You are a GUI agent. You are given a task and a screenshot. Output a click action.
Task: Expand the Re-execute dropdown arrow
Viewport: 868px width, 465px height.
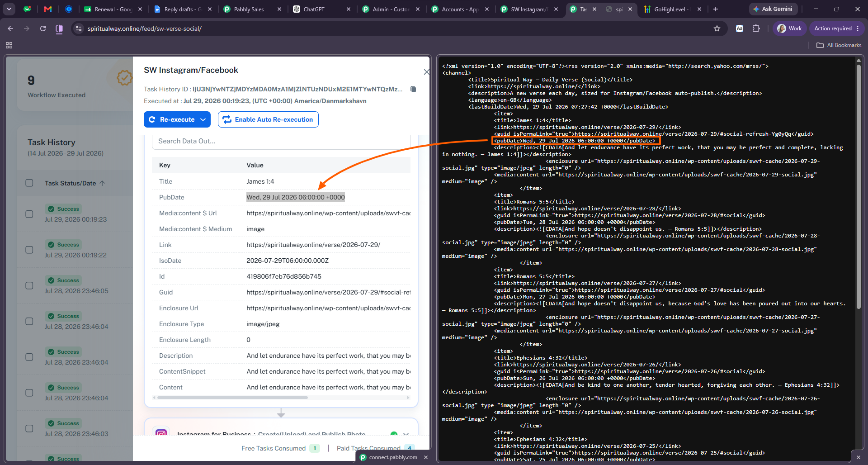(x=203, y=119)
